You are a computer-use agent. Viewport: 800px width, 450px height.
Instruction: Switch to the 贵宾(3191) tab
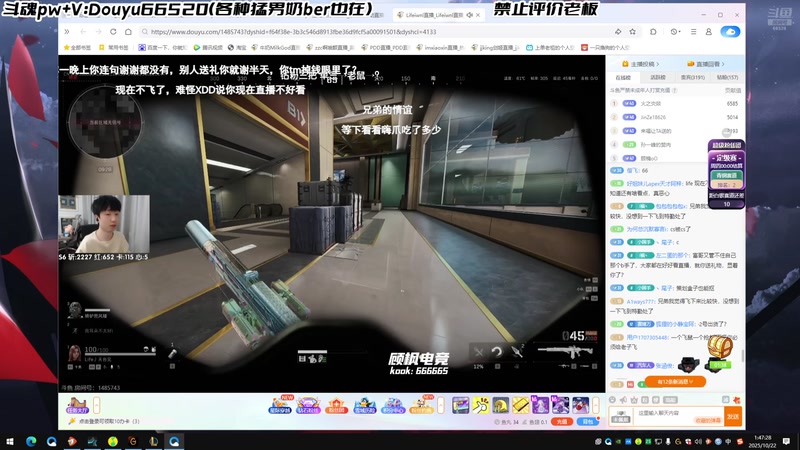[692, 78]
